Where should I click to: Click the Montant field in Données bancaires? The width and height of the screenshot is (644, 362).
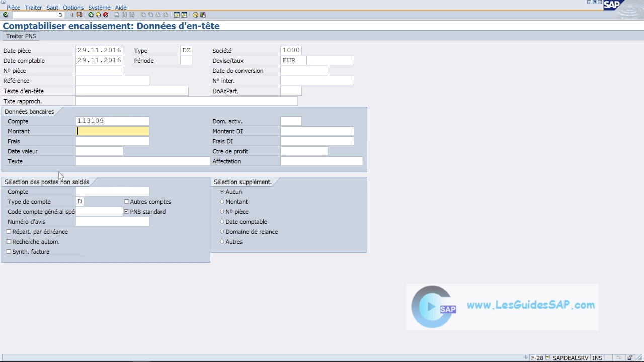coord(112,131)
